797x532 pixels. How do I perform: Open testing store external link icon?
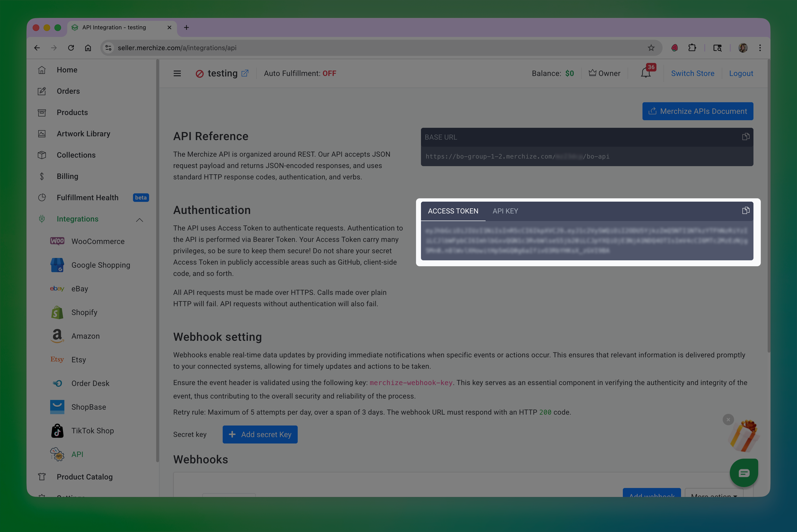click(x=245, y=73)
